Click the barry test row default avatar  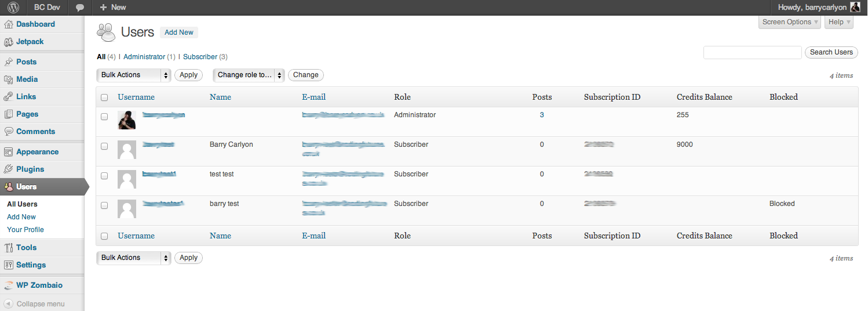point(127,209)
